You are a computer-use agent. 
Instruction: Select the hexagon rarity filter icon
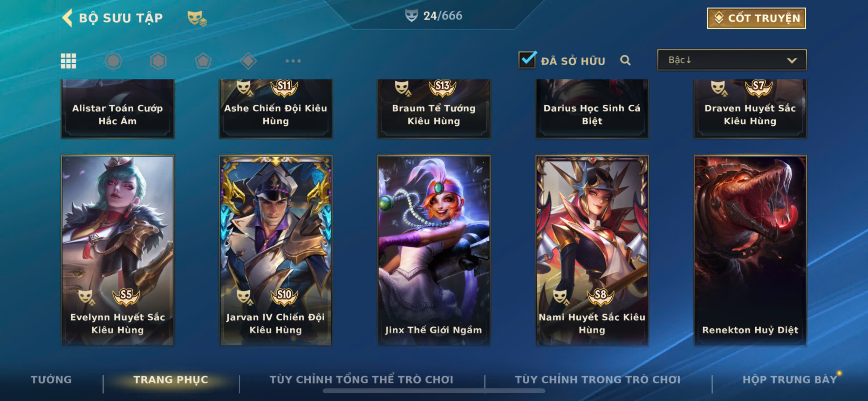click(158, 61)
